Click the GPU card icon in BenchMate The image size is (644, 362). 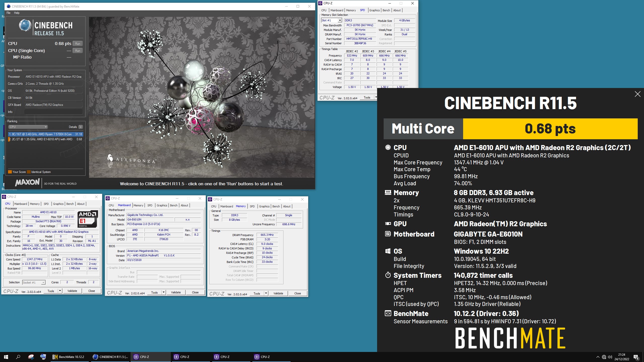point(388,223)
